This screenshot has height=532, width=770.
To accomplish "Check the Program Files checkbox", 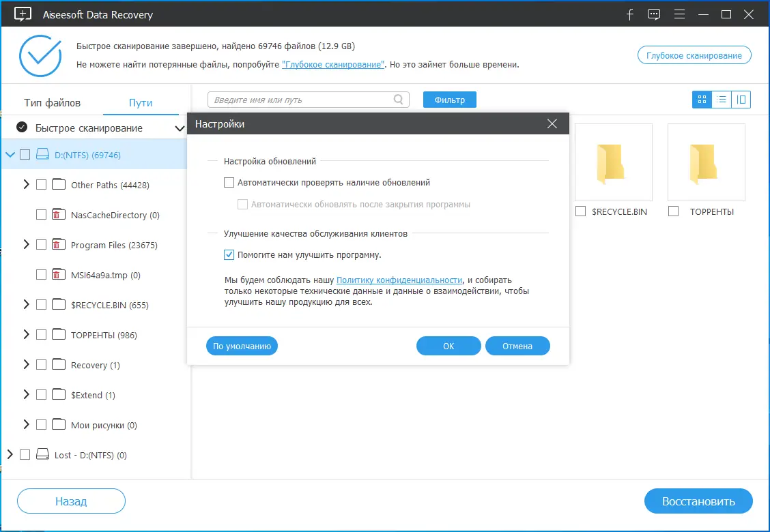I will [x=41, y=244].
